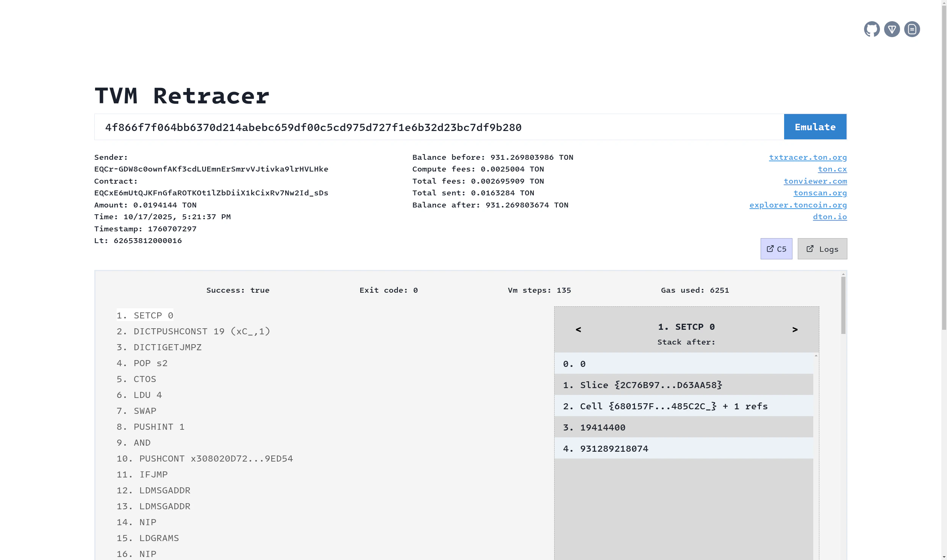The height and width of the screenshot is (560, 947).
Task: Visit the dton.io link
Action: pos(830,217)
